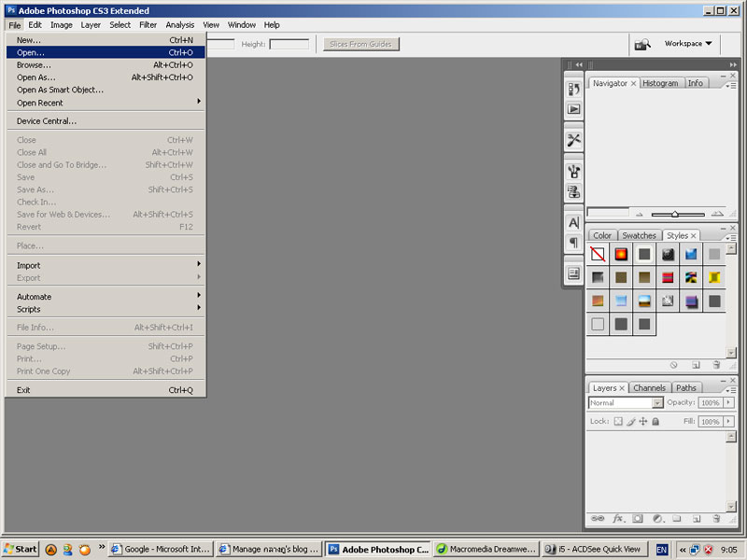The image size is (747, 560).
Task: Click the Height input field
Action: [x=289, y=44]
